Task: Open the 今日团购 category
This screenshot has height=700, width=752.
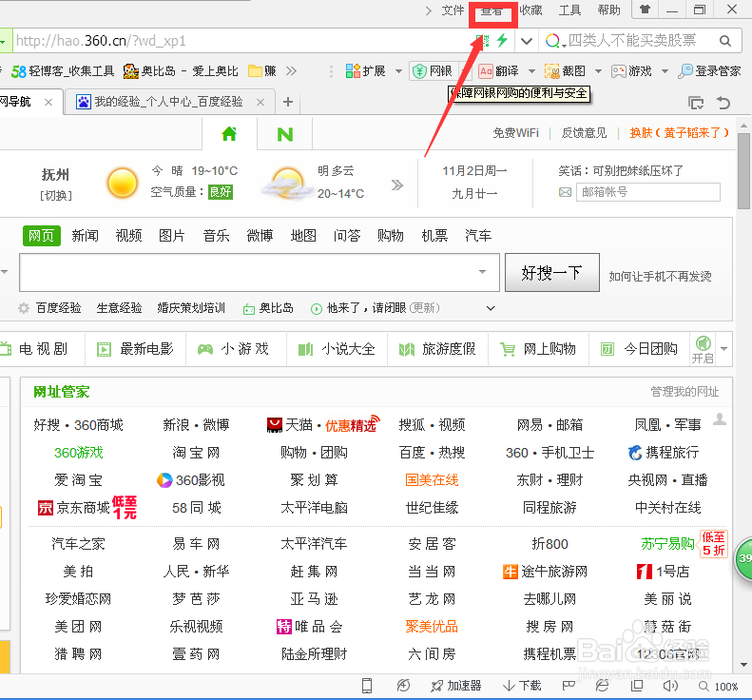Action: 640,349
